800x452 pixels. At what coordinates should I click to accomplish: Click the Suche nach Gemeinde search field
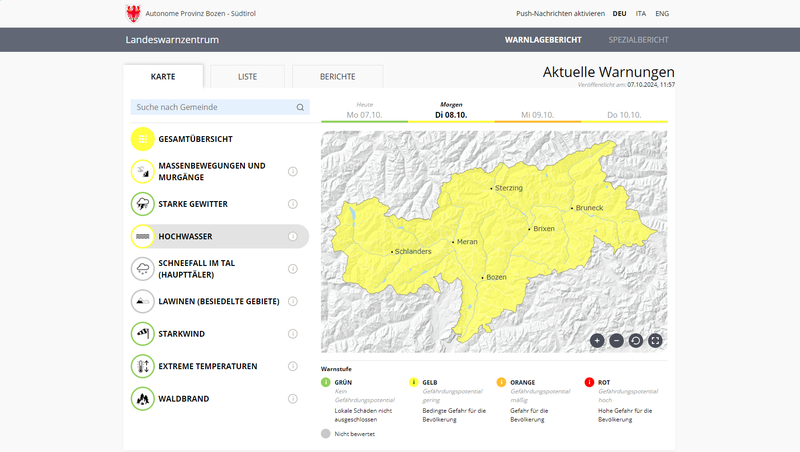click(x=210, y=107)
